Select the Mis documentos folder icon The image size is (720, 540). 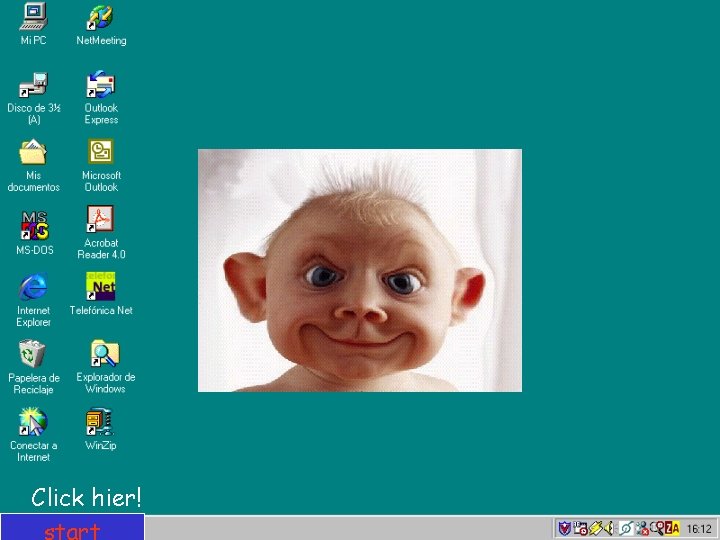[33, 152]
